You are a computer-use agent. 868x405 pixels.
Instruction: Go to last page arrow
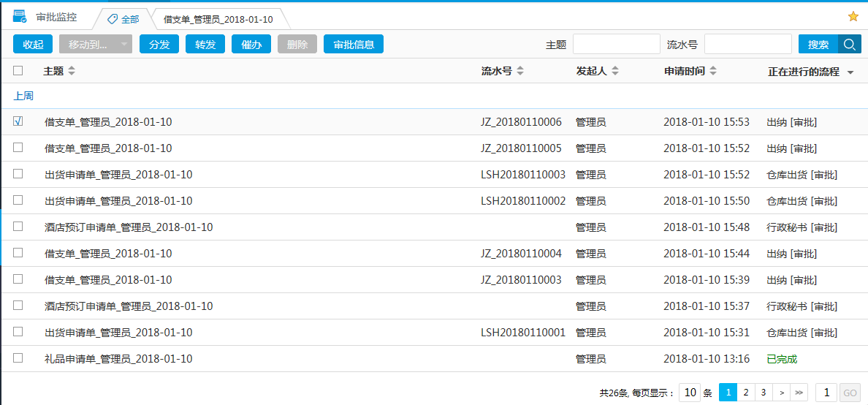point(799,393)
